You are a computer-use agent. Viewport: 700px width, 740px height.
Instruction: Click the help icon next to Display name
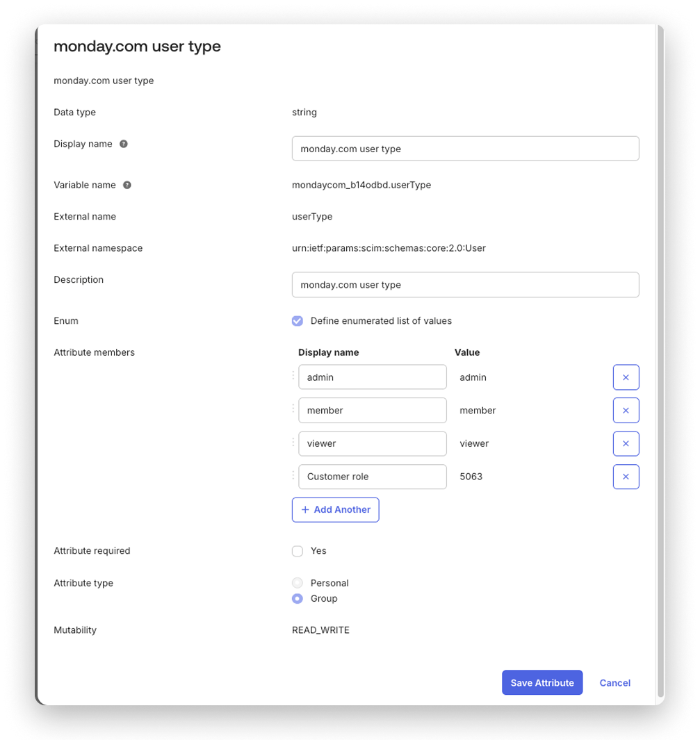pyautogui.click(x=123, y=144)
